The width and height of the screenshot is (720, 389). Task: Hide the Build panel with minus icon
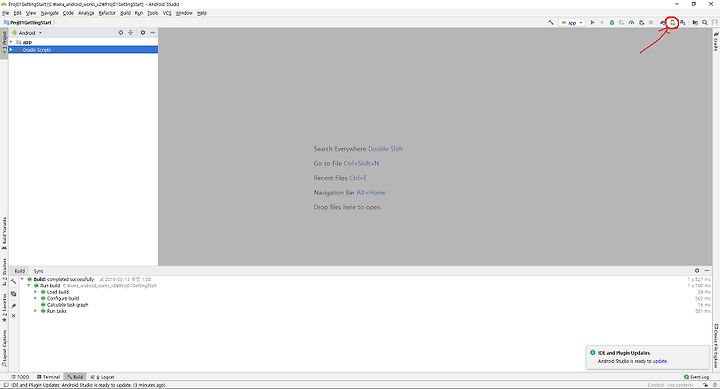click(707, 271)
